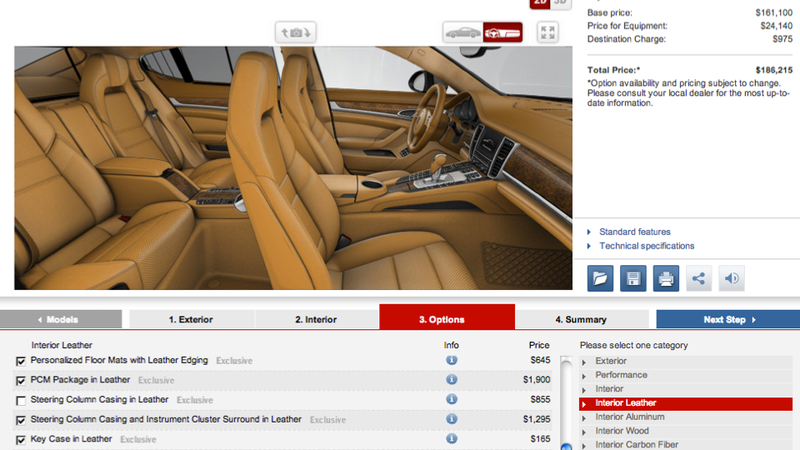The height and width of the screenshot is (450, 800).
Task: Select the 3D view toggle
Action: 561,3
